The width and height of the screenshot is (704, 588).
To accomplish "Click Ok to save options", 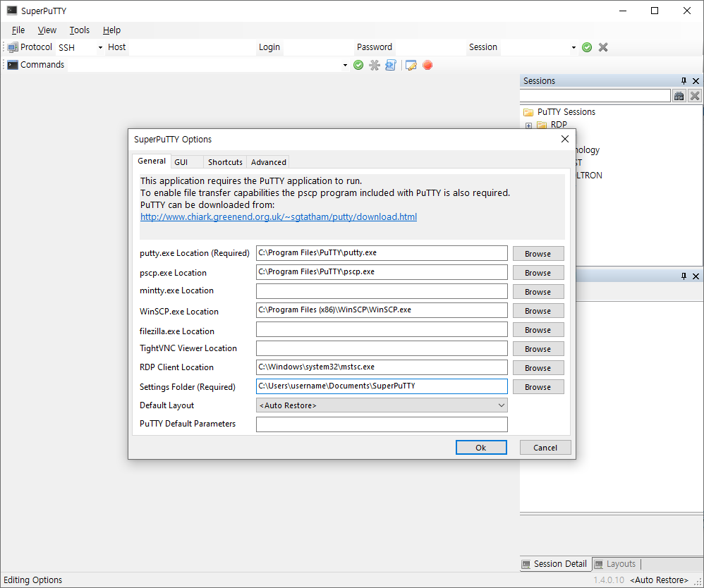I will tap(481, 448).
